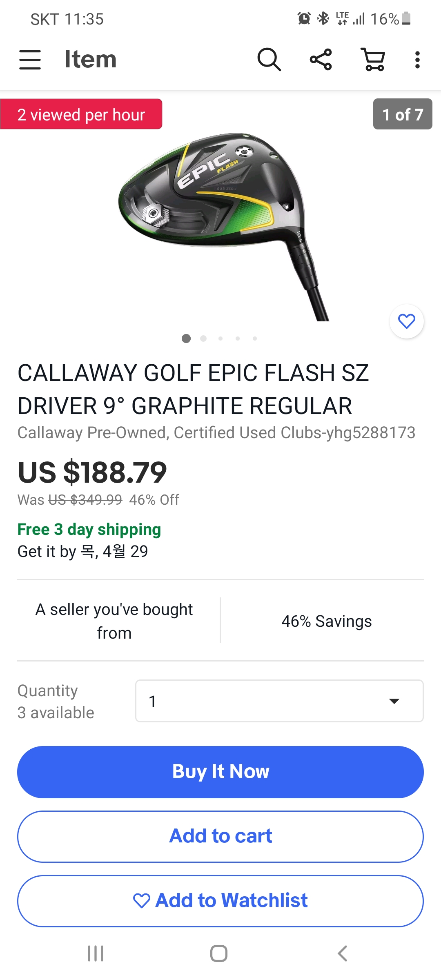
Task: Share this item listing
Action: 321,60
